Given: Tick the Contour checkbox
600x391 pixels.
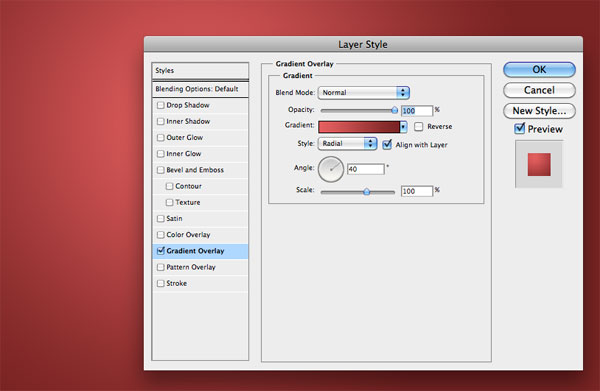Looking at the screenshot, I should click(x=170, y=186).
